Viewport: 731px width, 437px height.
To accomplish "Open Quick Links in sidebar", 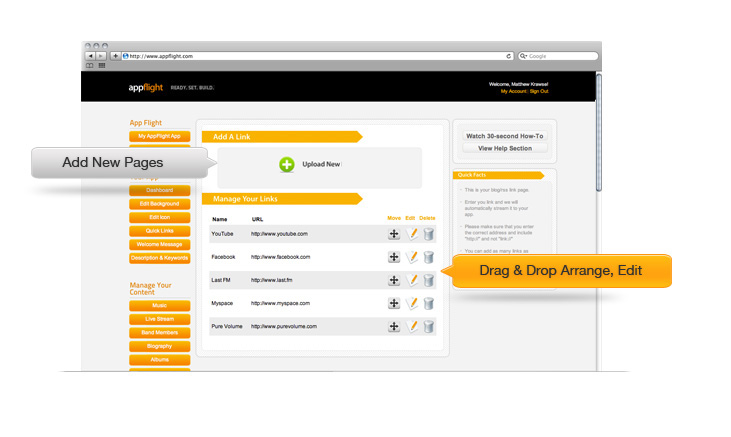I will click(x=159, y=231).
